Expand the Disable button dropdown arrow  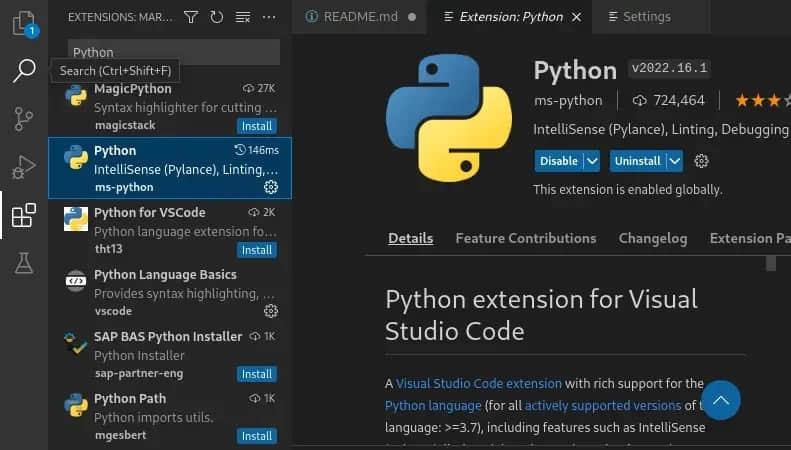[x=592, y=161]
